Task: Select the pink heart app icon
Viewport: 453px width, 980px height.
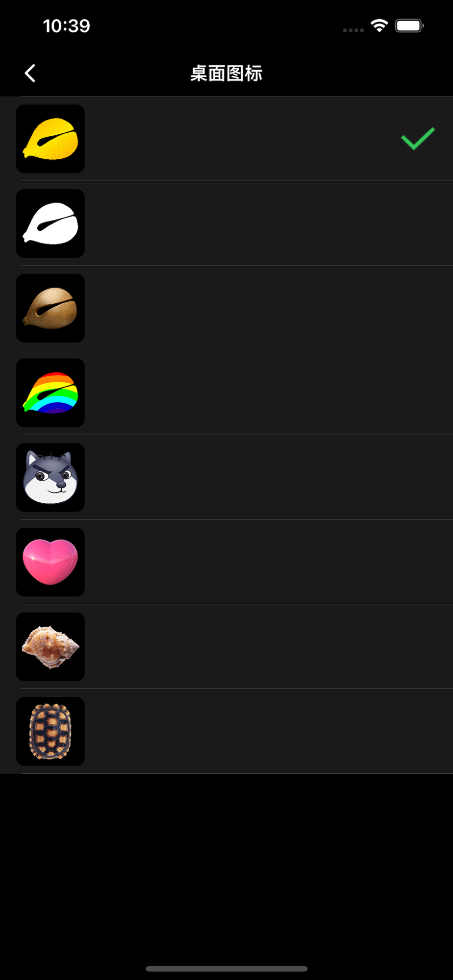Action: point(50,562)
